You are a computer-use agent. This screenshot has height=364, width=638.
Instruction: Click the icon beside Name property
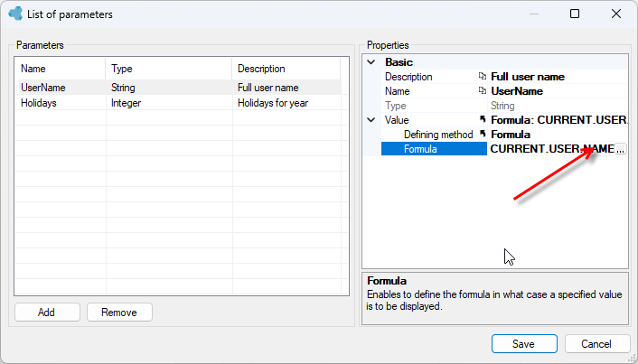coord(483,91)
